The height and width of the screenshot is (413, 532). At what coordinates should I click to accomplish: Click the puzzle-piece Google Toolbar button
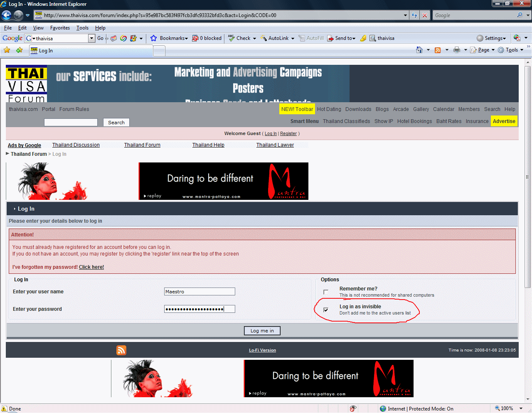(x=133, y=38)
